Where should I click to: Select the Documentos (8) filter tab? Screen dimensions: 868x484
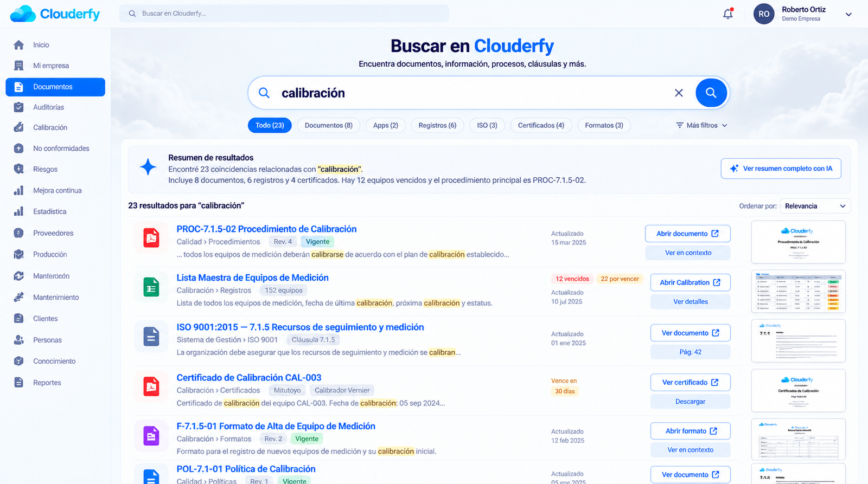(x=329, y=125)
